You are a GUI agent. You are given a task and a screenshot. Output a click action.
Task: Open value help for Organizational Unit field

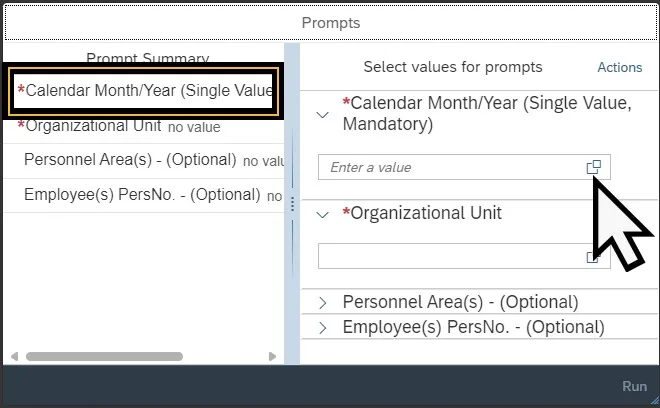tap(593, 257)
